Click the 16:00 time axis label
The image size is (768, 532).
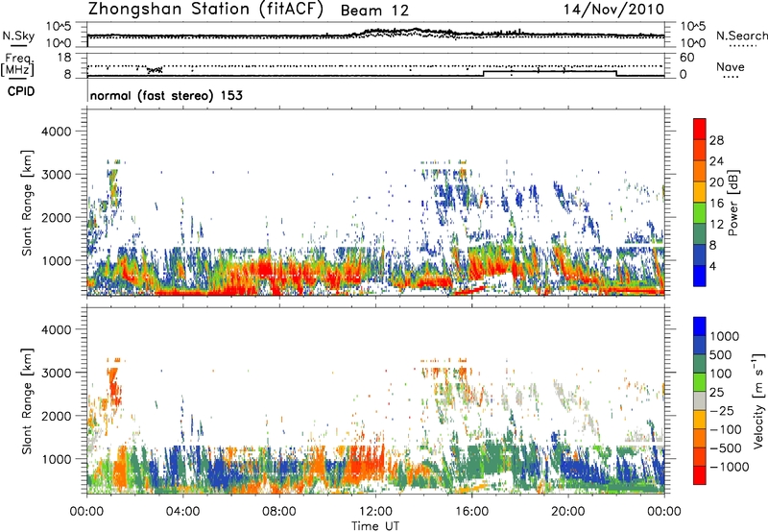click(471, 512)
